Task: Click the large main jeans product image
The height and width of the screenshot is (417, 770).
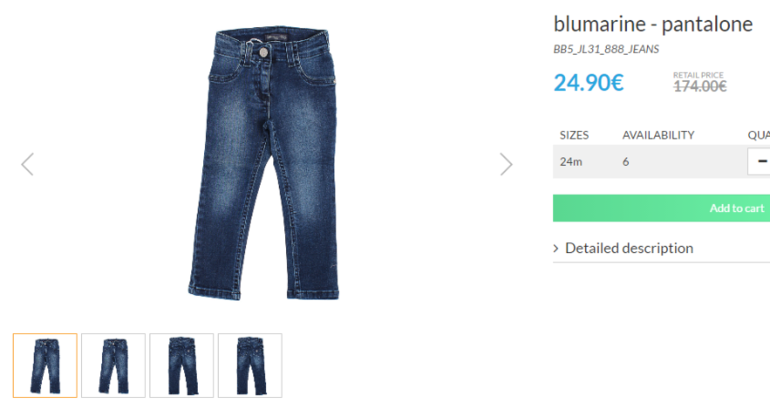Action: click(x=265, y=164)
